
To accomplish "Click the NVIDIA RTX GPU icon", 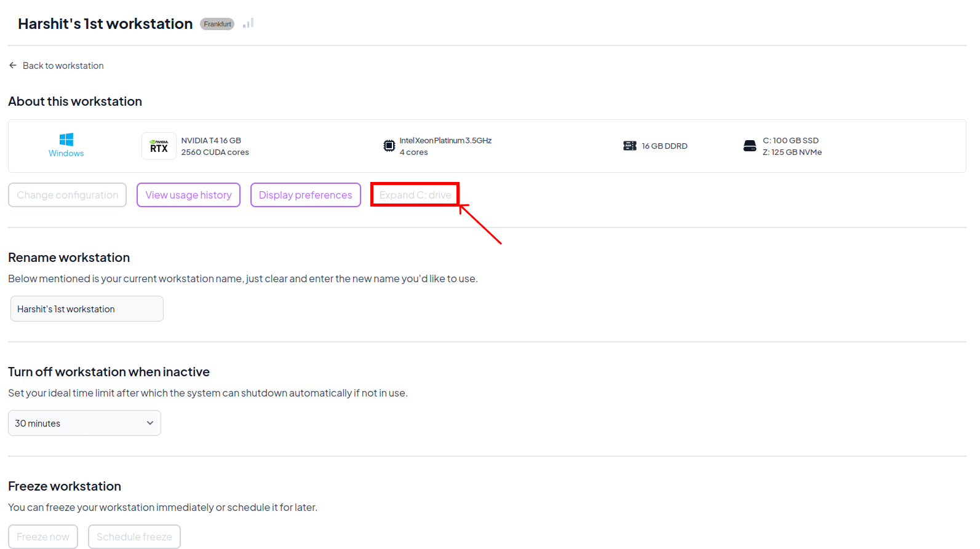I will [x=159, y=146].
